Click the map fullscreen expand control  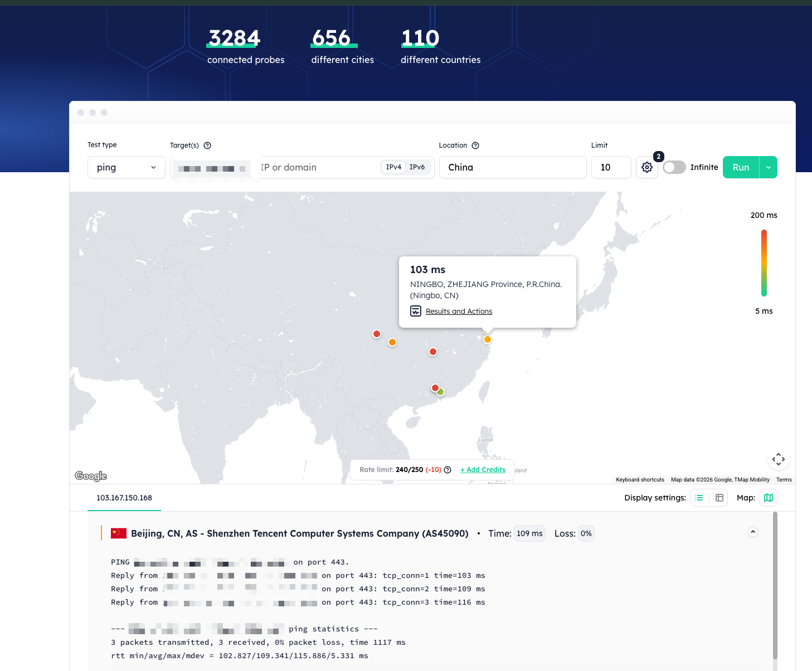pyautogui.click(x=778, y=459)
